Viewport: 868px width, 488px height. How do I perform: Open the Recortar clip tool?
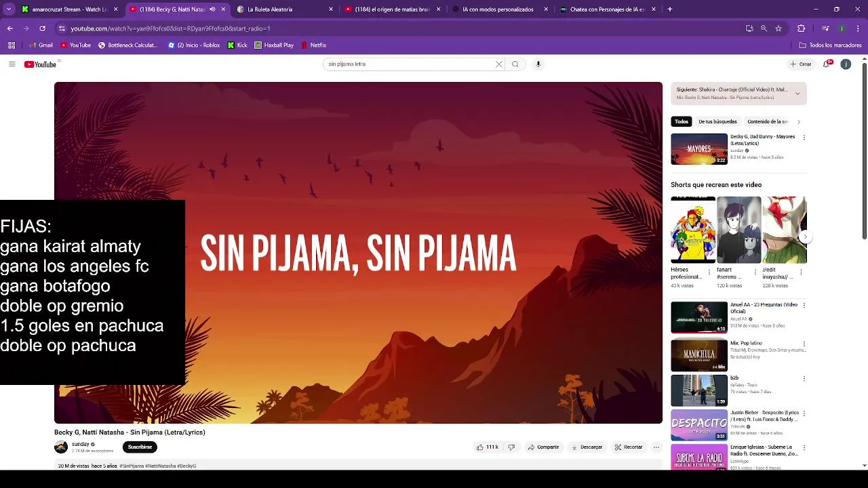(629, 447)
